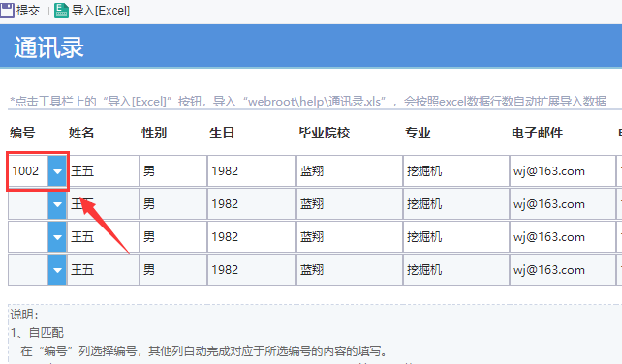Click the wj@163.com email in the fourth row

(563, 270)
